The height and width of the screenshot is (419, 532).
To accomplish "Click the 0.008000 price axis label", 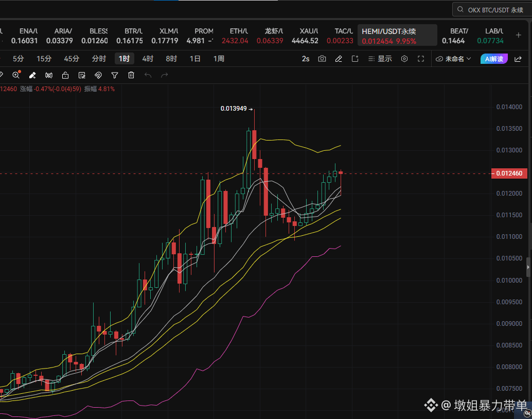I will (x=509, y=366).
